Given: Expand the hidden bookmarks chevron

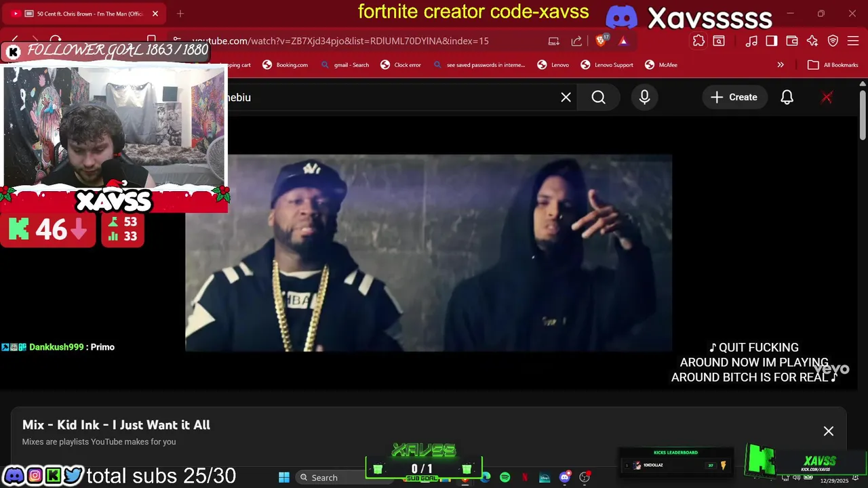Looking at the screenshot, I should click(x=781, y=65).
